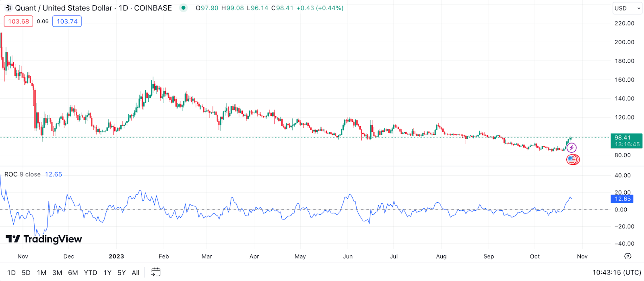644x281 pixels.
Task: Click the 0.06 spread value
Action: click(x=43, y=21)
